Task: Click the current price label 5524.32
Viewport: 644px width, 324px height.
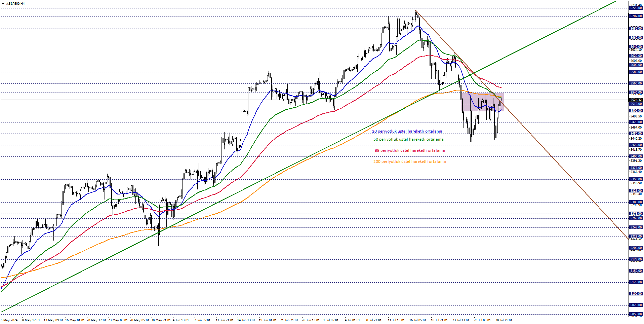Action: (x=636, y=100)
